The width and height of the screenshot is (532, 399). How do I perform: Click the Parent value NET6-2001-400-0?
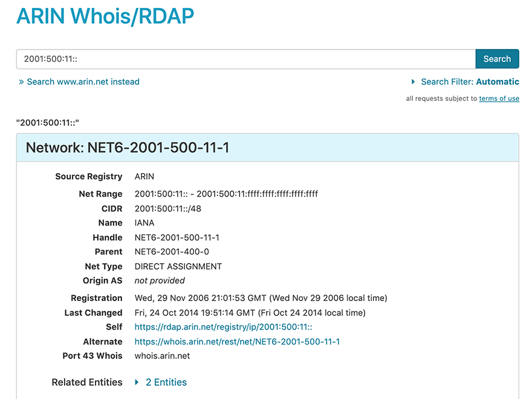[x=172, y=251]
